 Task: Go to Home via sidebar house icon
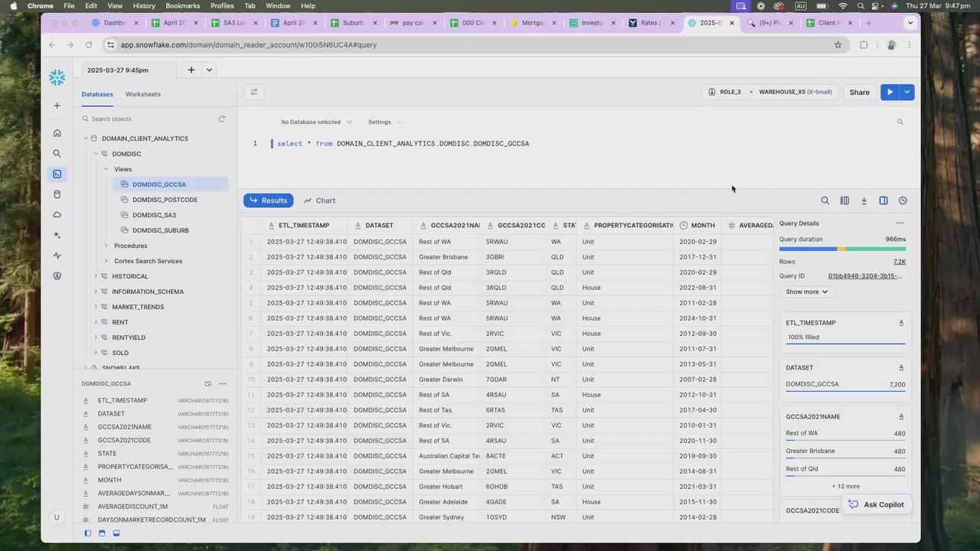(57, 133)
